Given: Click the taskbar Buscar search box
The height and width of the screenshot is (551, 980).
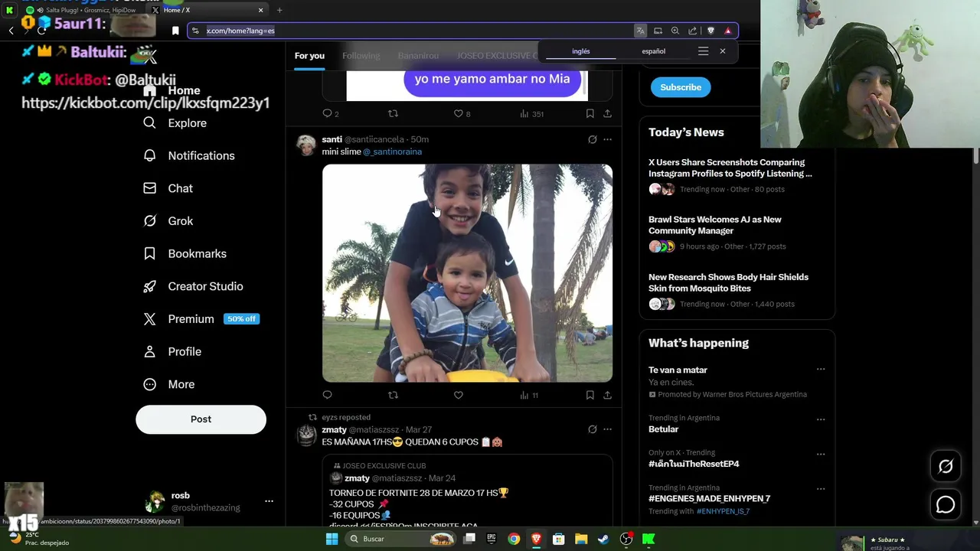Looking at the screenshot, I should [x=400, y=539].
